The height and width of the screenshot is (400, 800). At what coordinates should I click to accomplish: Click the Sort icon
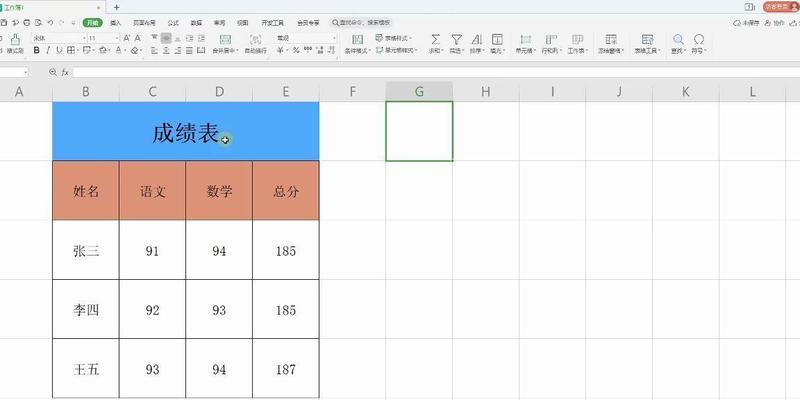[476, 39]
